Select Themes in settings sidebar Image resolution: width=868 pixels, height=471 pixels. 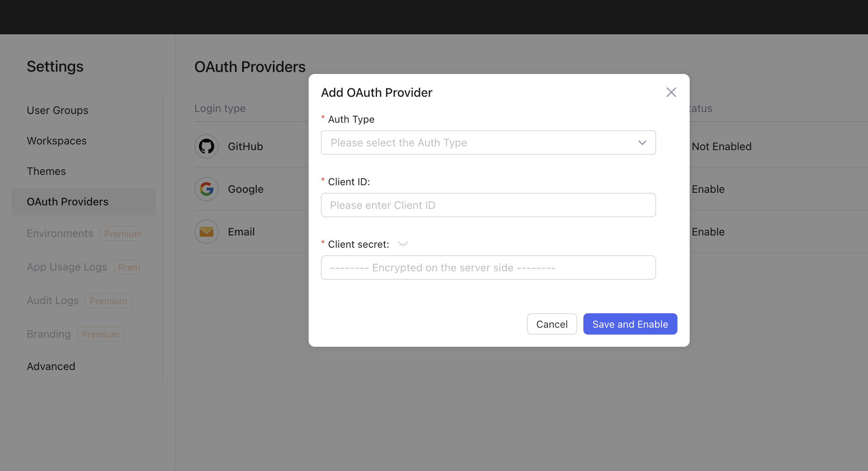pyautogui.click(x=46, y=171)
